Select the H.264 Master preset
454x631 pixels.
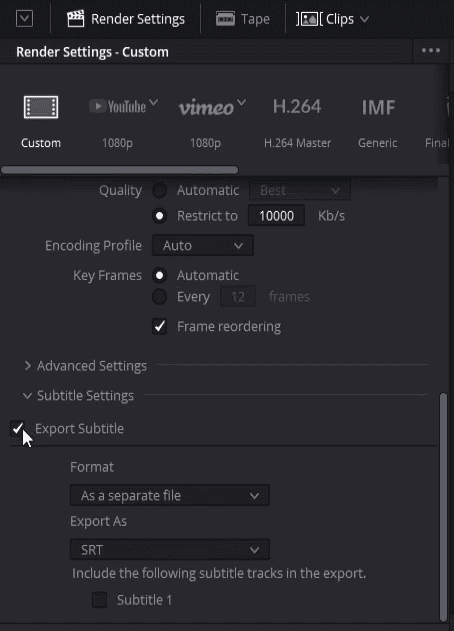tap(297, 107)
